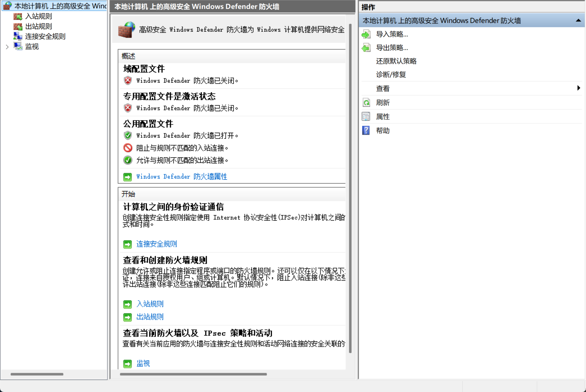Collapse the actions section header arrow

coord(578,21)
